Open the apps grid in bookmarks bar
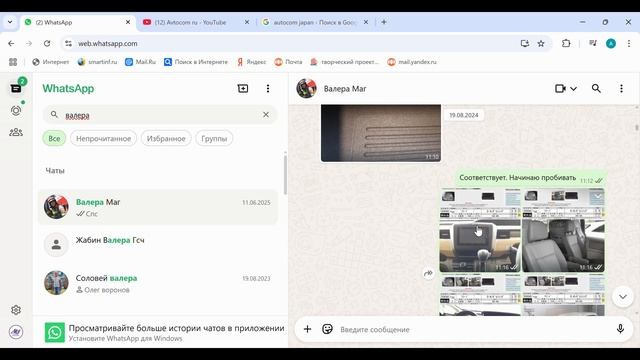This screenshot has height=360, width=640. pyautogui.click(x=13, y=62)
